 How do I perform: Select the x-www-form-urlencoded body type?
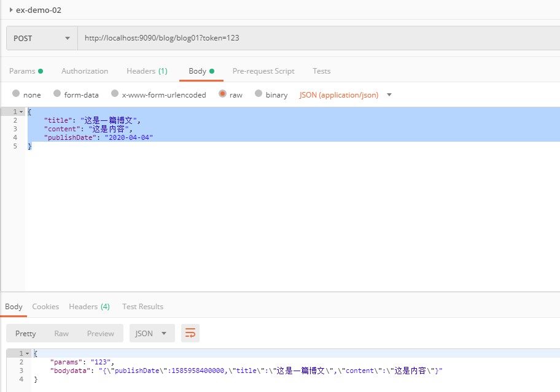pos(115,94)
